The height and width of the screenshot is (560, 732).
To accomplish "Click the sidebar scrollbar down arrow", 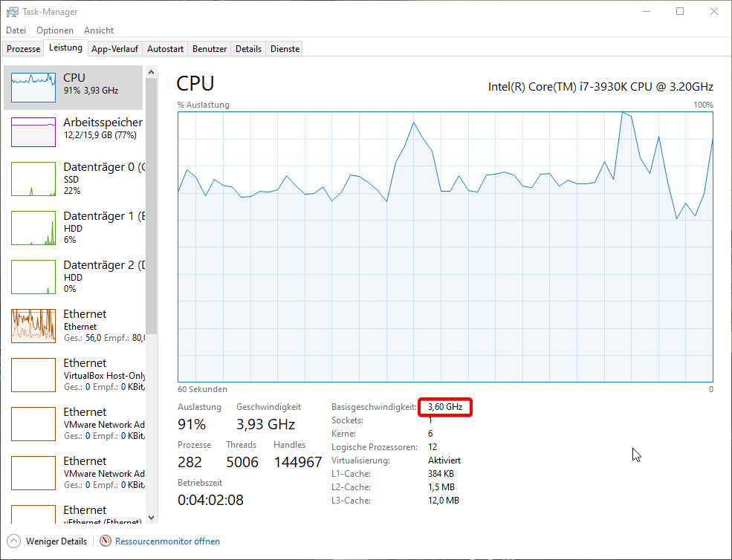I will [x=152, y=517].
